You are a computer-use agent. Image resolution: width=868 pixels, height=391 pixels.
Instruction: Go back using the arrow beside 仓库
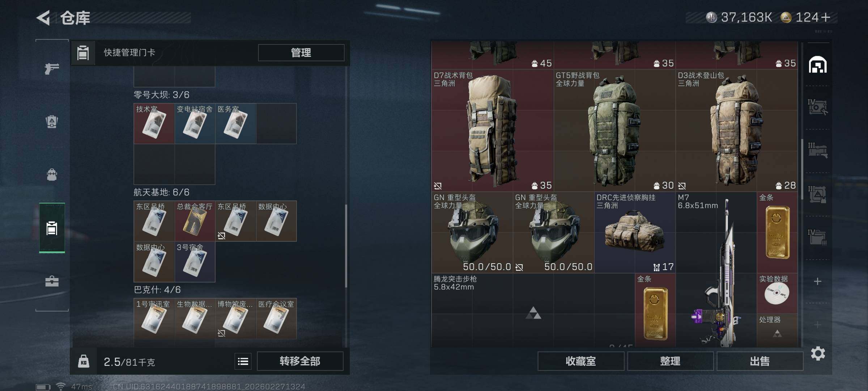43,18
